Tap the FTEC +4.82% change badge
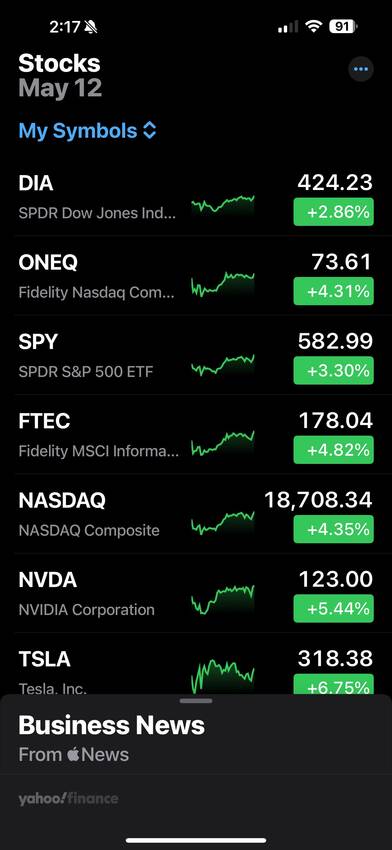The image size is (392, 850). [x=333, y=450]
